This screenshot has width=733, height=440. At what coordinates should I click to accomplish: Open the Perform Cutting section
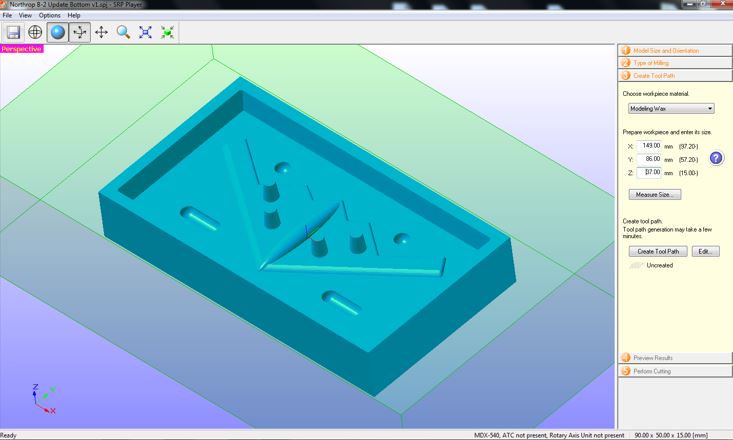(675, 371)
